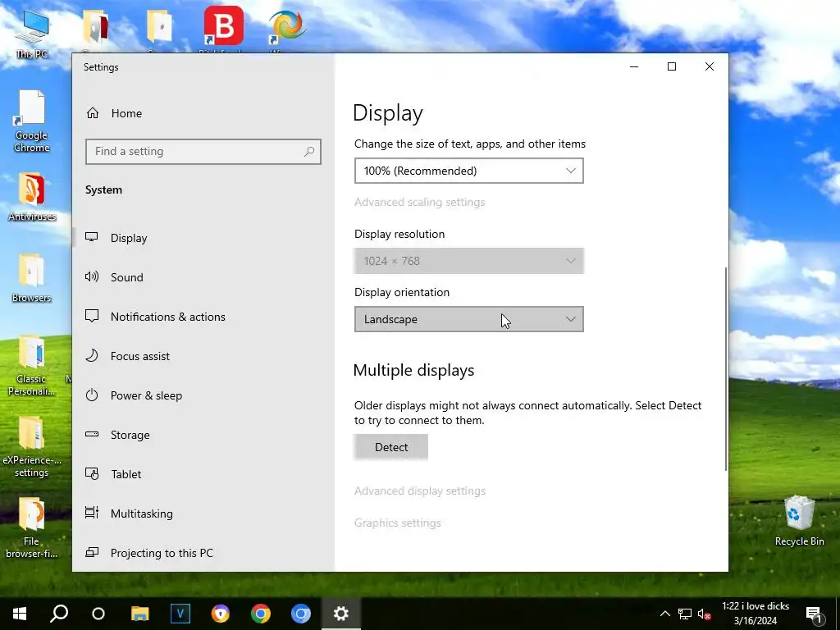
Task: Select the eXPerience settings desktop folder
Action: (x=32, y=446)
